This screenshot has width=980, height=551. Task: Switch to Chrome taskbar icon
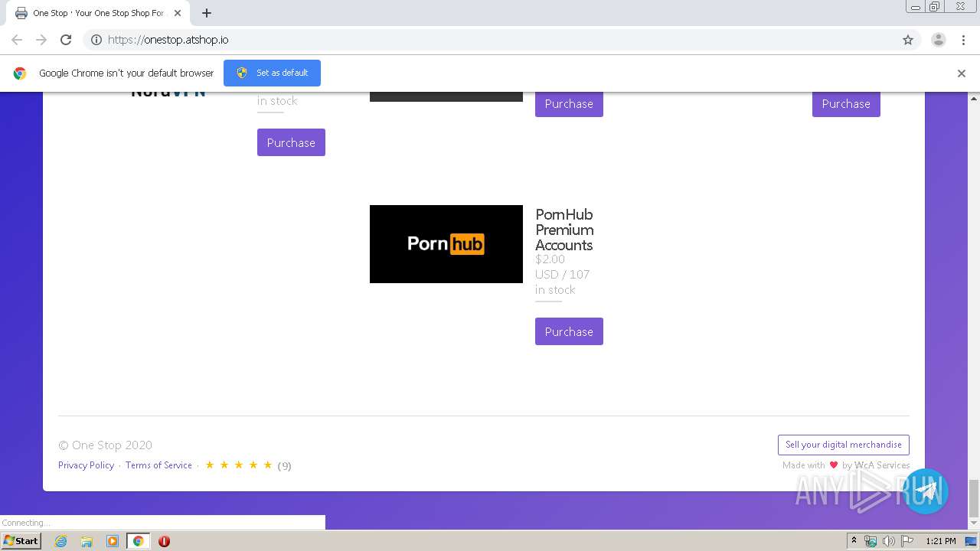pos(138,541)
